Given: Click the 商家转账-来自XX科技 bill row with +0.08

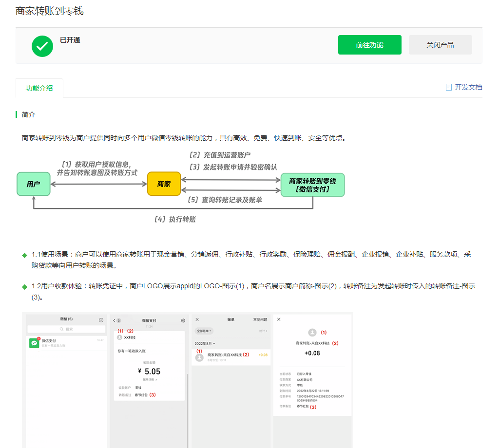Looking at the screenshot, I should click(231, 357).
